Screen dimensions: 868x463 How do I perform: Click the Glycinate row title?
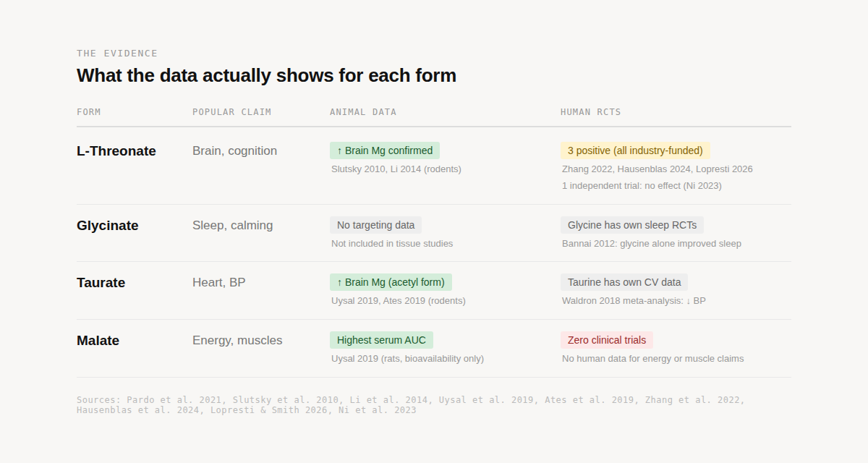108,226
